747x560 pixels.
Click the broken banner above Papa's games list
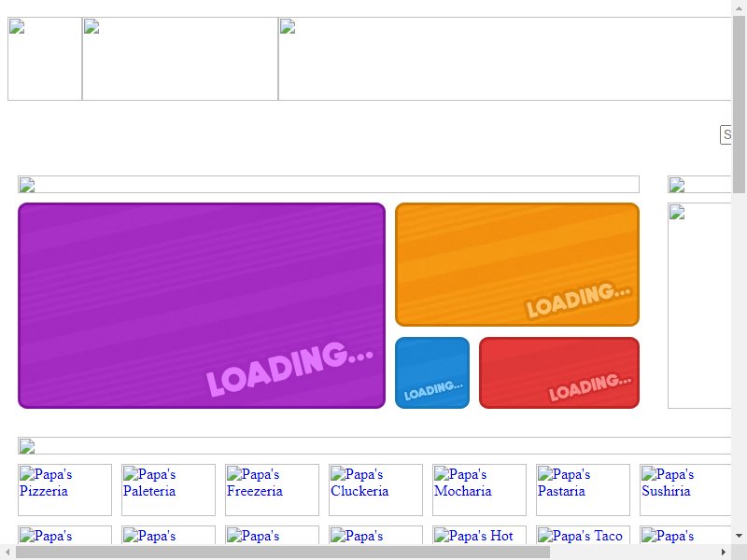coord(374,446)
